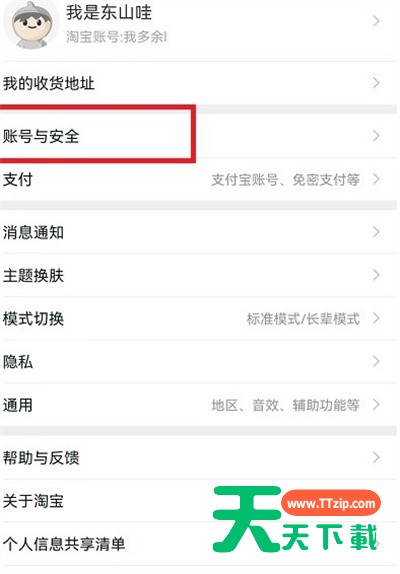This screenshot has height=574, width=400.
Task: Click chevron on 隐私 row
Action: [376, 361]
